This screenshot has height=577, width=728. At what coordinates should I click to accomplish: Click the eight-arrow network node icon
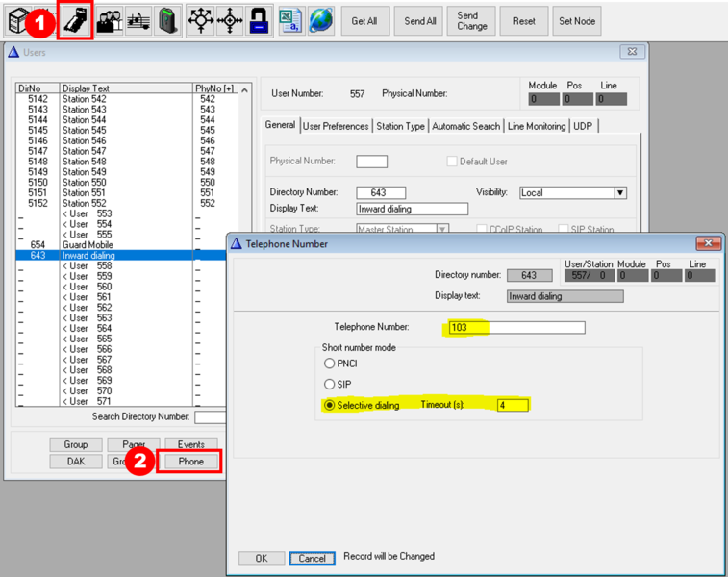click(200, 21)
